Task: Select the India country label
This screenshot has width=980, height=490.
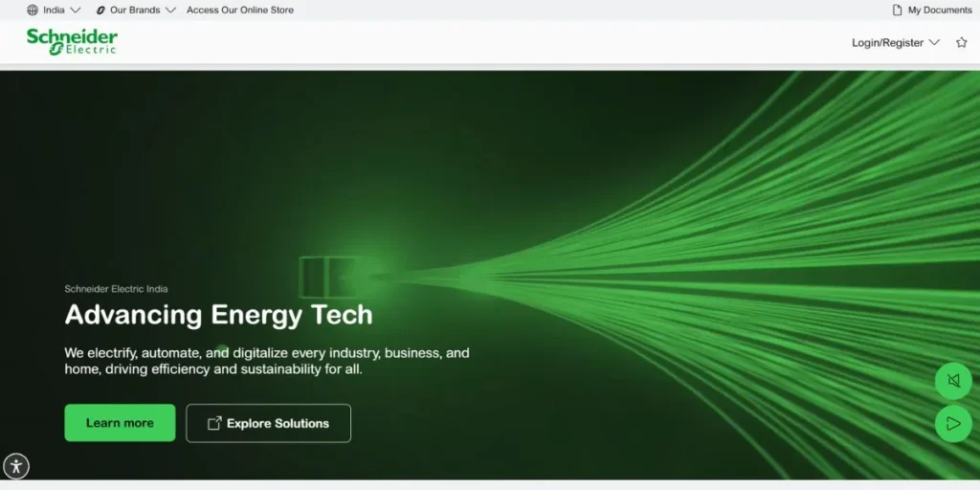Action: coord(54,10)
